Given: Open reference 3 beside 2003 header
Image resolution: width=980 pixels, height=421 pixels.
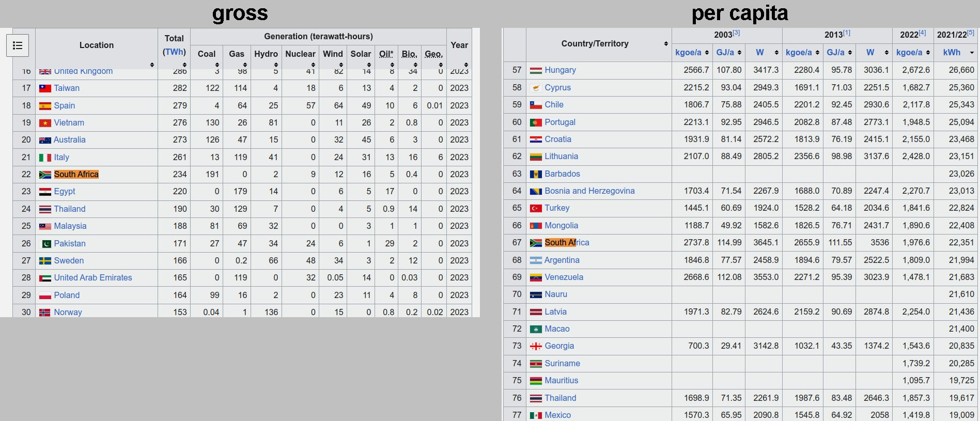Looking at the screenshot, I should [736, 33].
